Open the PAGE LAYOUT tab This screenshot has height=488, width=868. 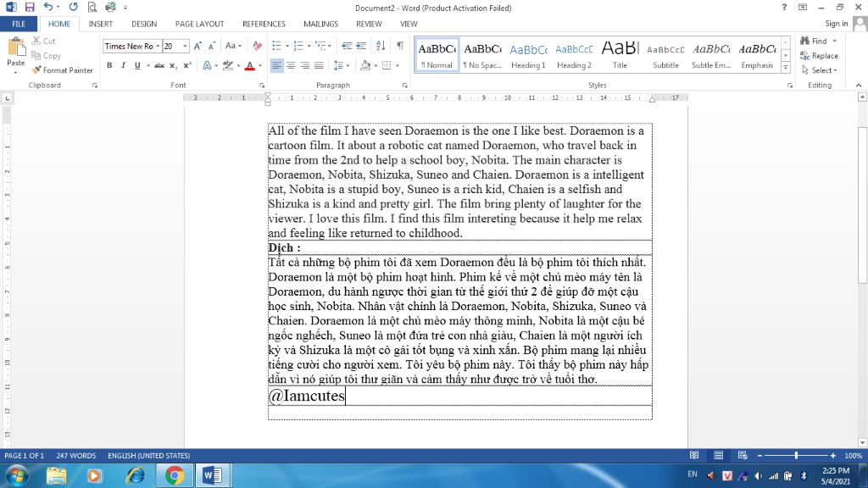coord(199,24)
